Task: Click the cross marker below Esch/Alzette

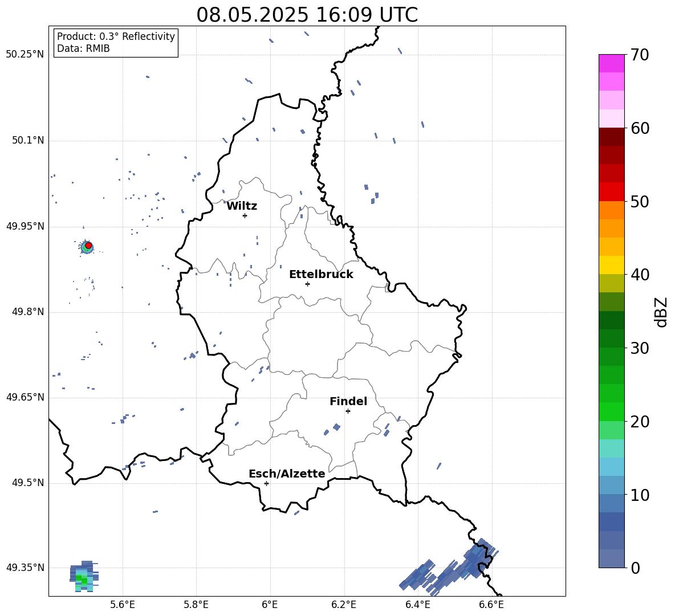Action: click(x=266, y=483)
